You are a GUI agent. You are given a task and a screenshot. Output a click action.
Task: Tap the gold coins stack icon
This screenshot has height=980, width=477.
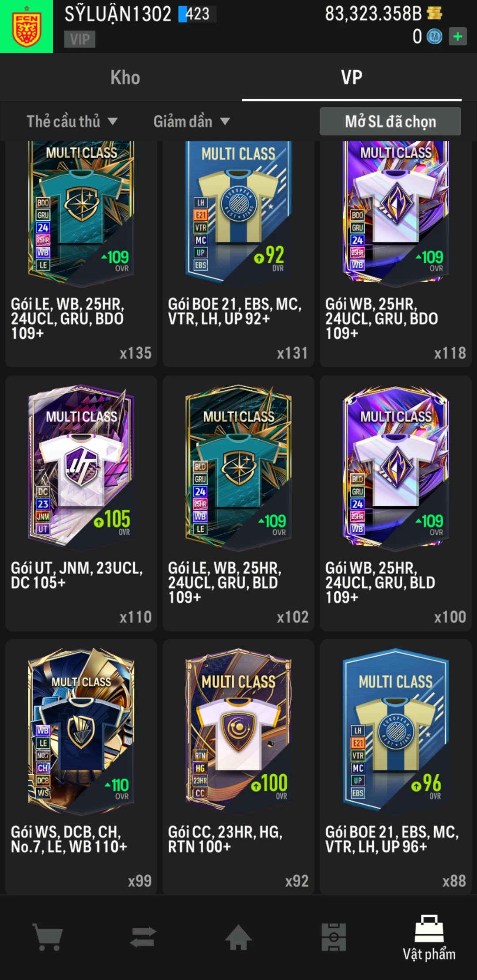(435, 13)
